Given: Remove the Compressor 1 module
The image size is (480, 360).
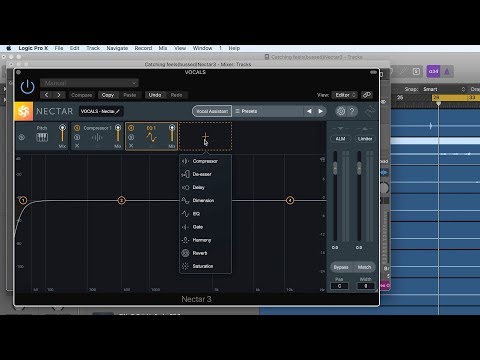Looking at the screenshot, I should click(77, 146).
